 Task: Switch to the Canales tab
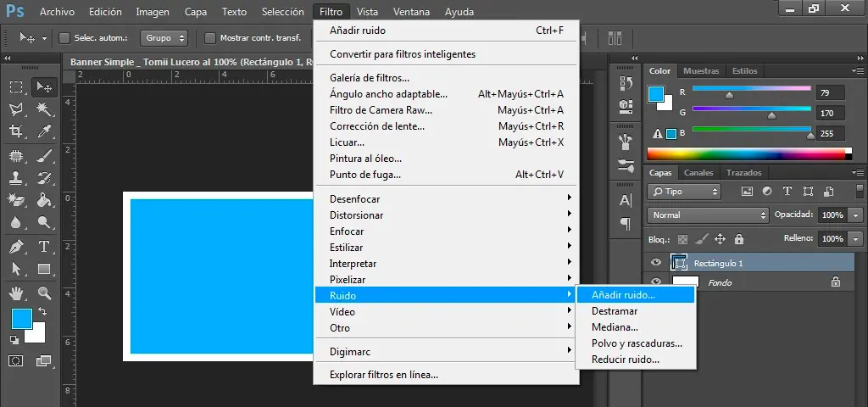pyautogui.click(x=698, y=173)
